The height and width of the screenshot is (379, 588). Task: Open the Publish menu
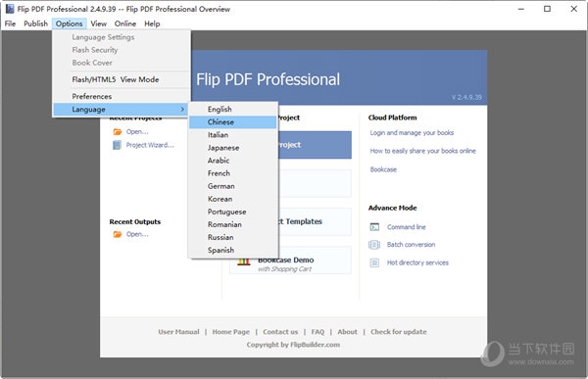click(35, 24)
